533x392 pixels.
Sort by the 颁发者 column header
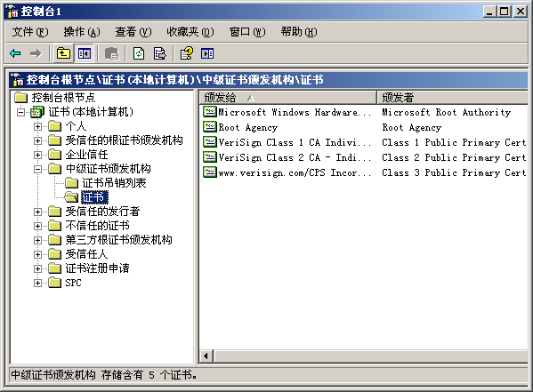[452, 98]
